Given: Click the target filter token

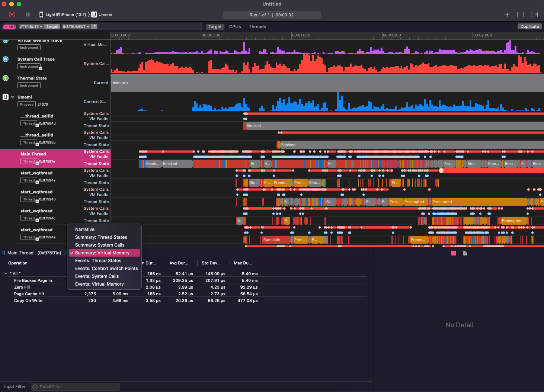Looking at the screenshot, I should 52,27.
